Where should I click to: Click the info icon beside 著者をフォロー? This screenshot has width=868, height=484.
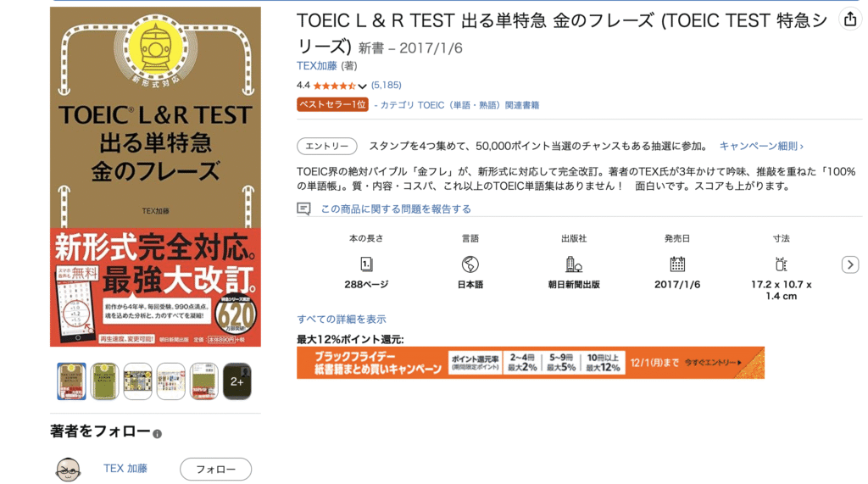tap(157, 434)
